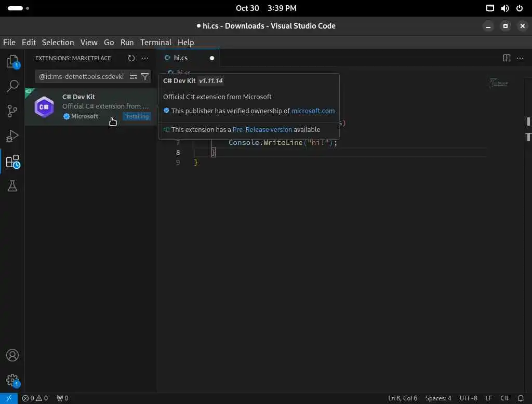
Task: Open the Go menu
Action: point(109,43)
